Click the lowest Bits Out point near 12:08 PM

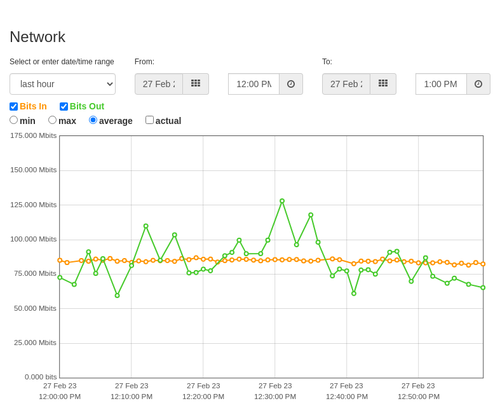pos(117,296)
